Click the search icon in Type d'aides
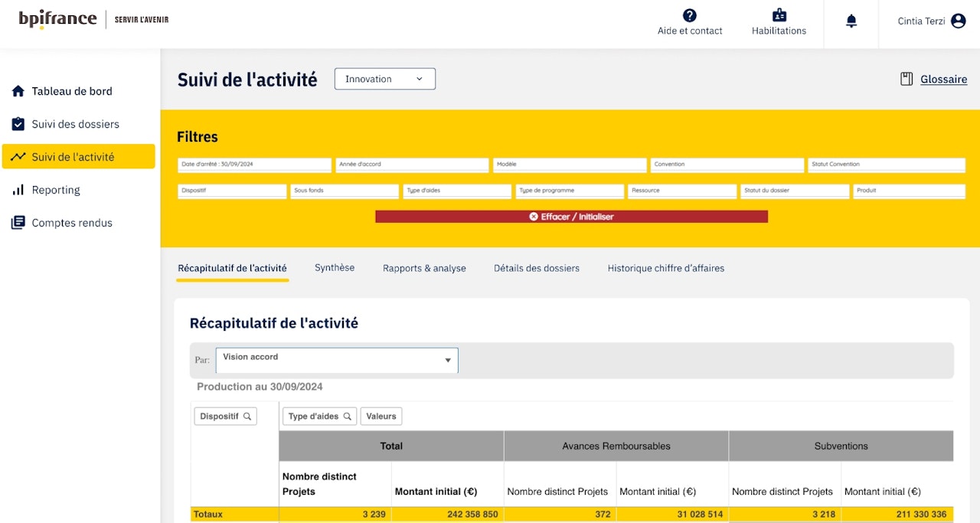Screen dimensions: 980x523 click(348, 417)
